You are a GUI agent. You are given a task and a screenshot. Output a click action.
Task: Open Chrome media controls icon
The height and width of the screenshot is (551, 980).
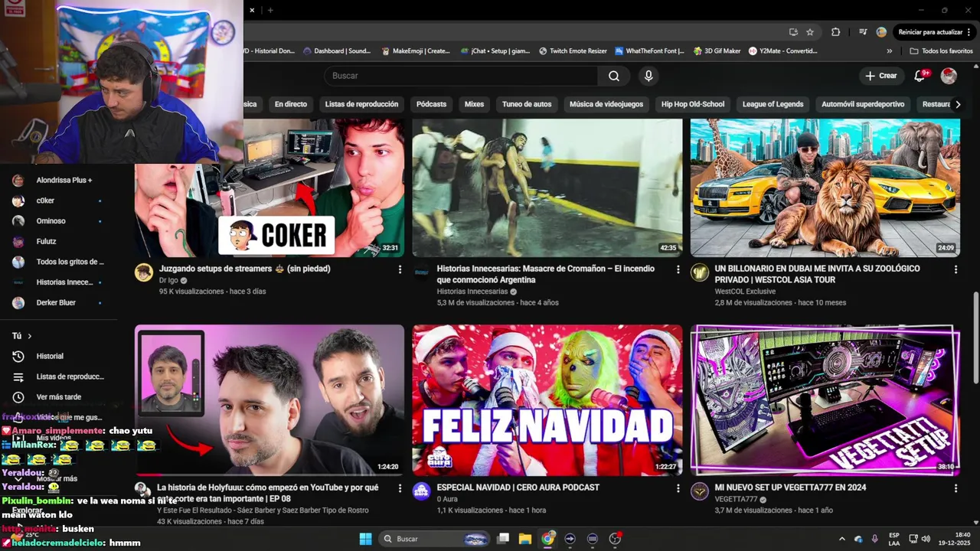863,32
